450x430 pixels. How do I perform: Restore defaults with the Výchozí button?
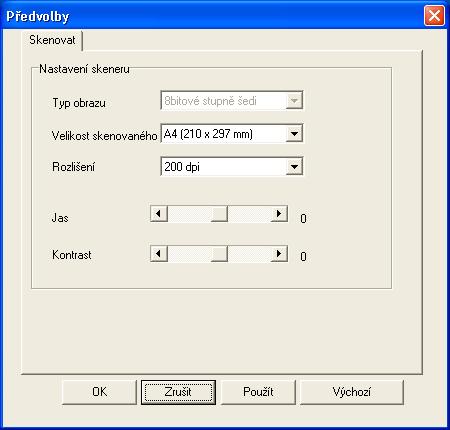[x=352, y=392]
